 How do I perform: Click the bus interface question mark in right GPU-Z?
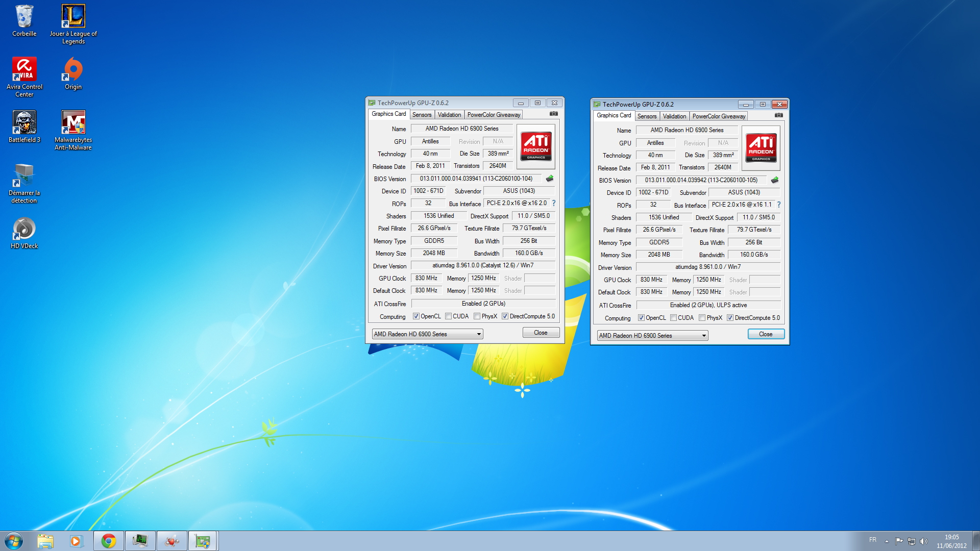[779, 205]
